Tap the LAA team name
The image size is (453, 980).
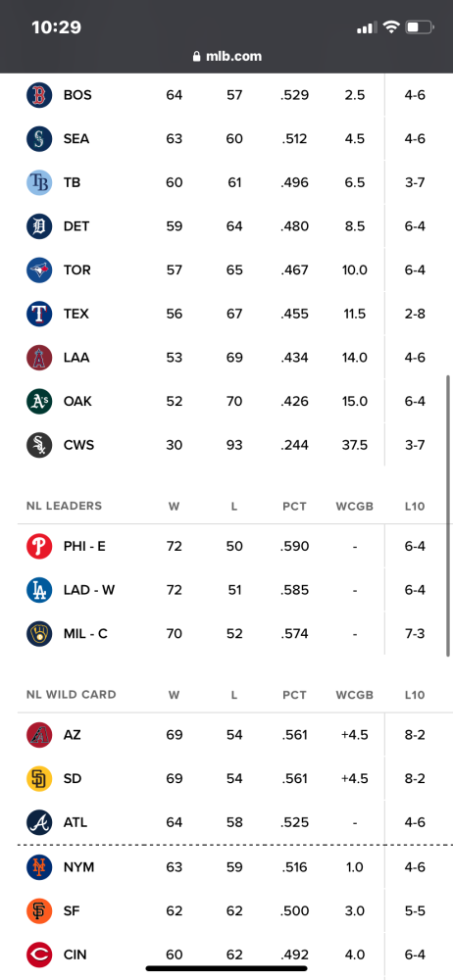pos(76,358)
